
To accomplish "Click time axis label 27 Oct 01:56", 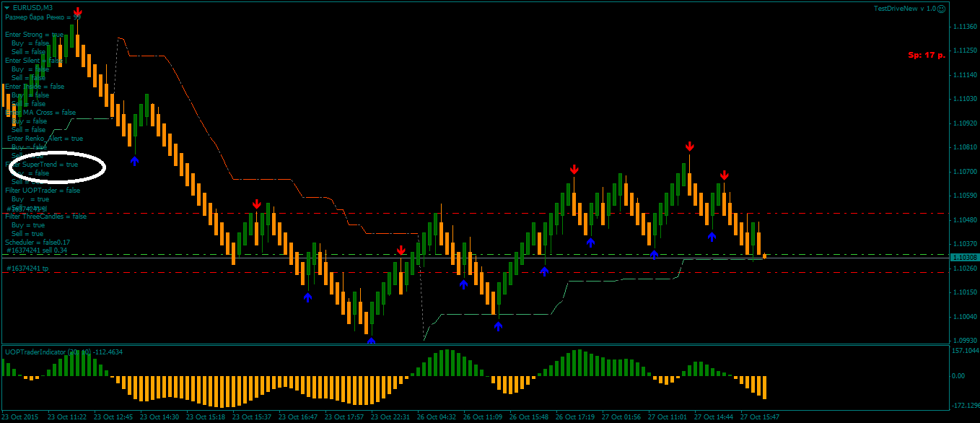I will pos(621,417).
